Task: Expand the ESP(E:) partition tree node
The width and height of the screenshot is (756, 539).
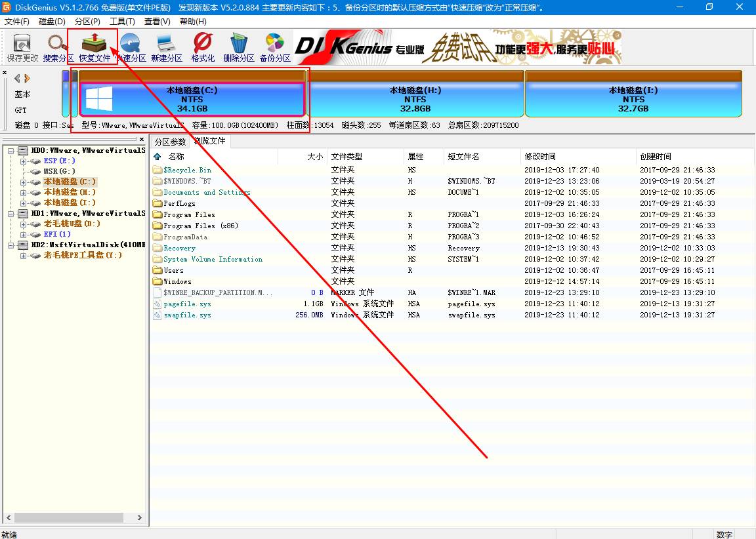Action: pos(24,161)
